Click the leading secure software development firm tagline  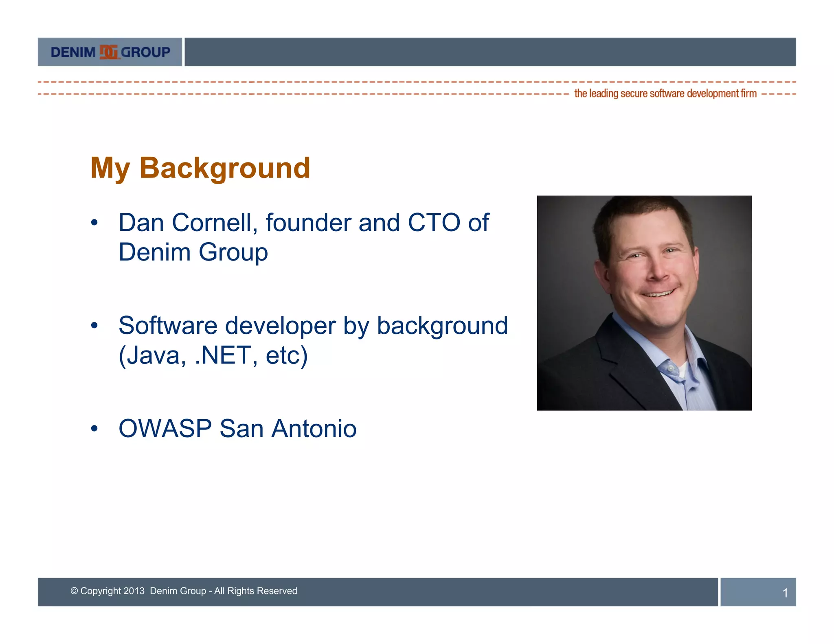pyautogui.click(x=665, y=94)
